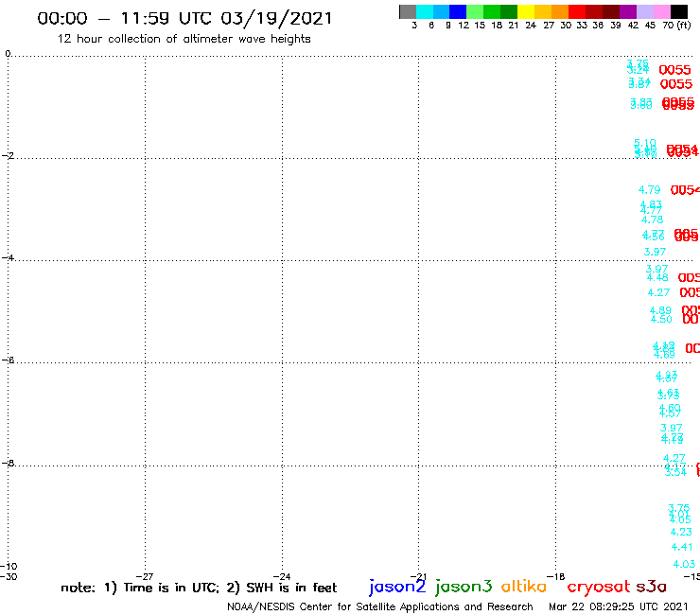
Task: Click the wave height value '4.23'
Action: [x=681, y=532]
